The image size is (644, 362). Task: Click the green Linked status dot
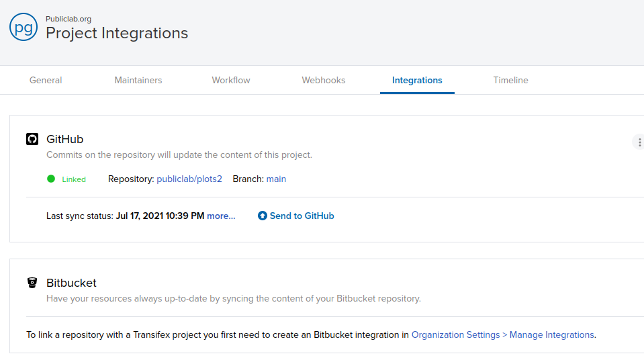(x=51, y=179)
